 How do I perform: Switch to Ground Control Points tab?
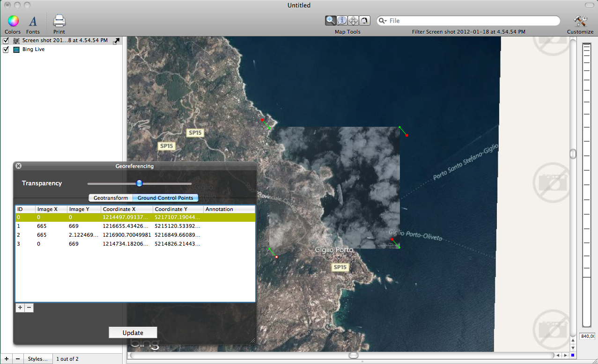point(165,198)
